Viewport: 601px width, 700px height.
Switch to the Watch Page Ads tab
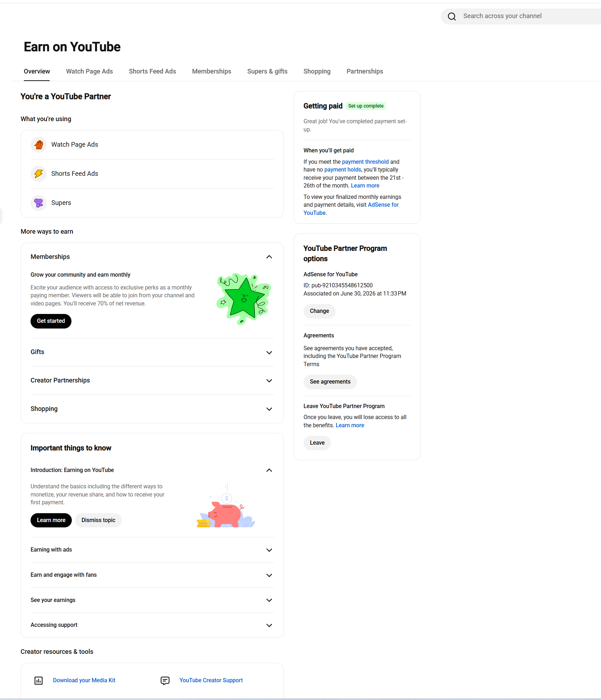coord(89,71)
